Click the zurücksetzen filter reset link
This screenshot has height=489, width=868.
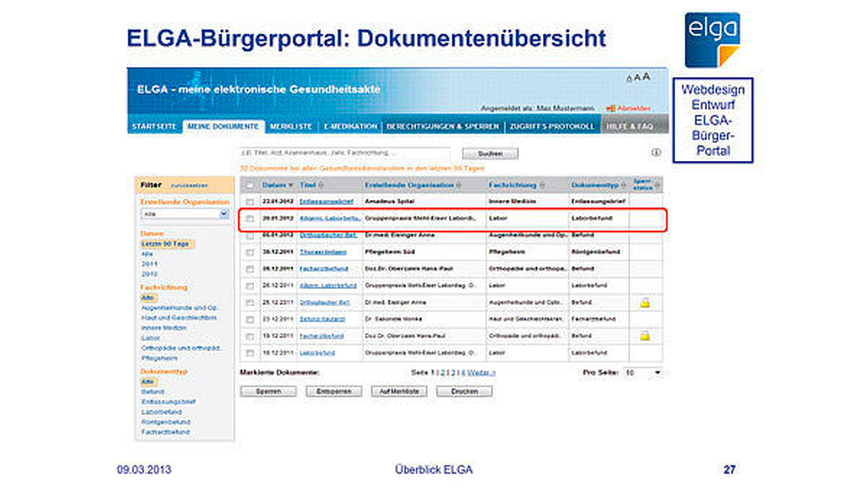(189, 186)
